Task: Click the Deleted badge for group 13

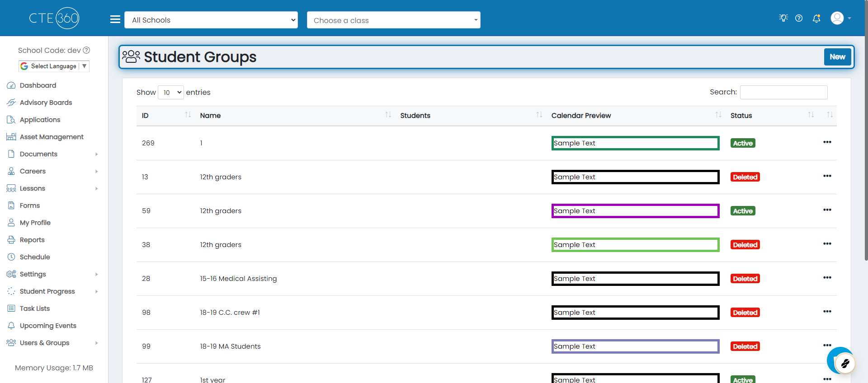Action: (x=745, y=177)
